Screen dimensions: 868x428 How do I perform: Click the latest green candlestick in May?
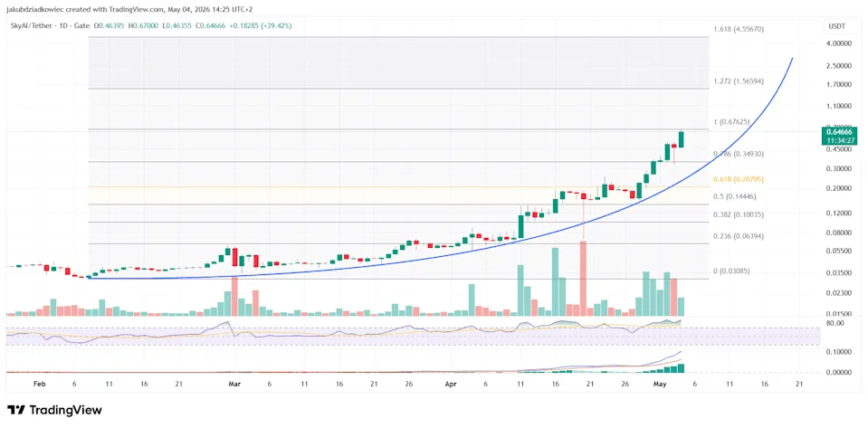681,139
